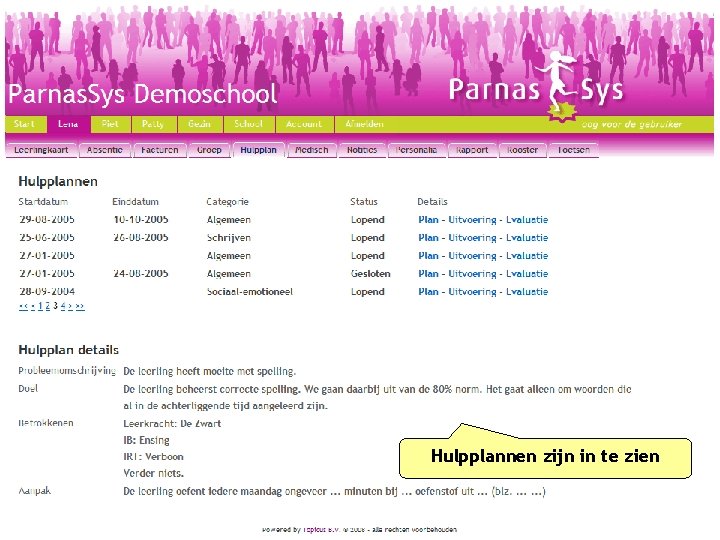Open Plan for the Sociaal-emotioneel hulpplan
Image resolution: width=720 pixels, height=540 pixels.
pyautogui.click(x=428, y=292)
